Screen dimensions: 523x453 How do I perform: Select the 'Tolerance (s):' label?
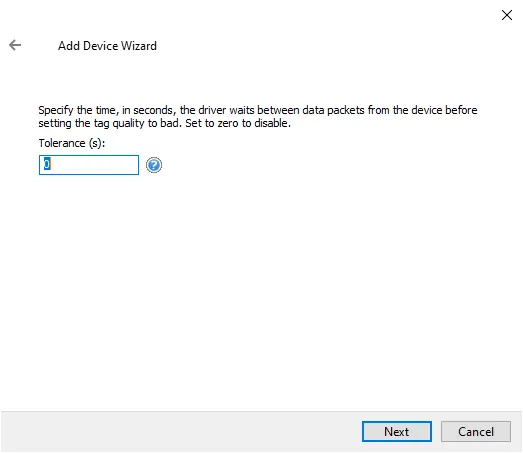[72, 143]
